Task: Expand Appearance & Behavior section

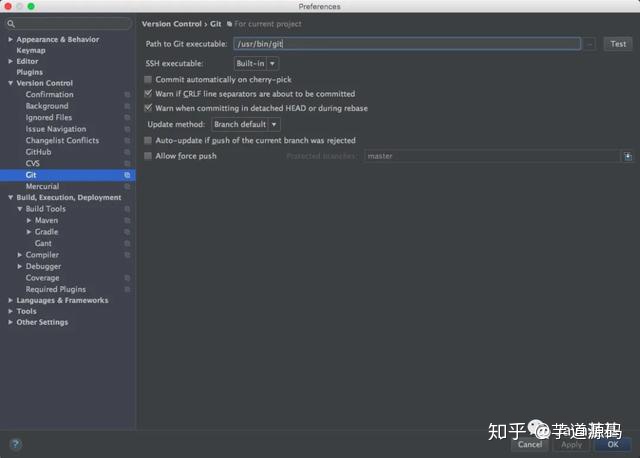Action: [x=11, y=39]
